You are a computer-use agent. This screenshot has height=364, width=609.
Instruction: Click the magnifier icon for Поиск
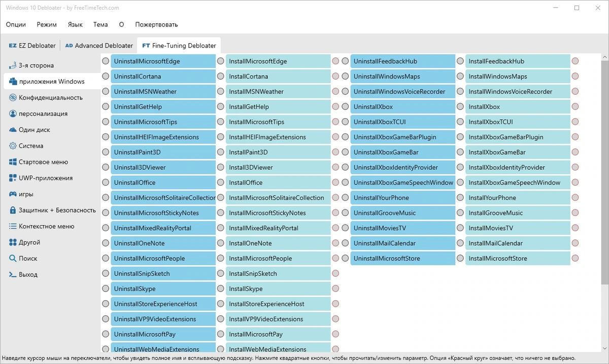click(x=13, y=259)
